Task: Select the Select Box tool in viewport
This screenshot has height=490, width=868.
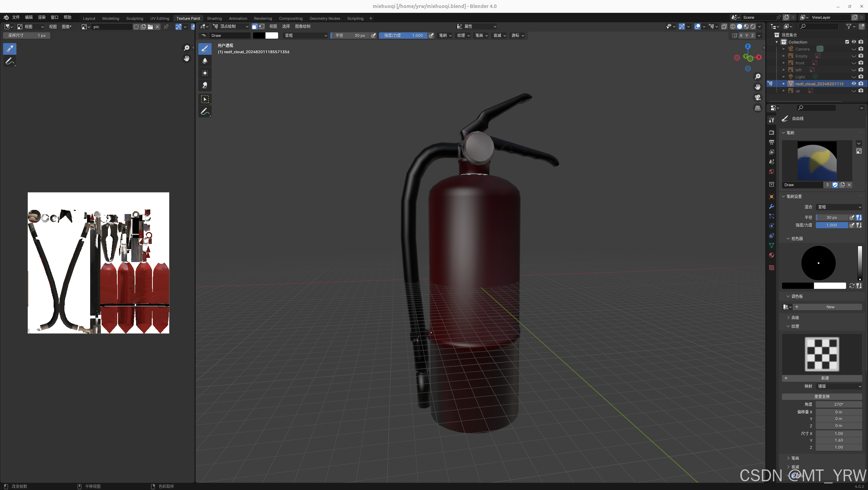Action: point(205,99)
